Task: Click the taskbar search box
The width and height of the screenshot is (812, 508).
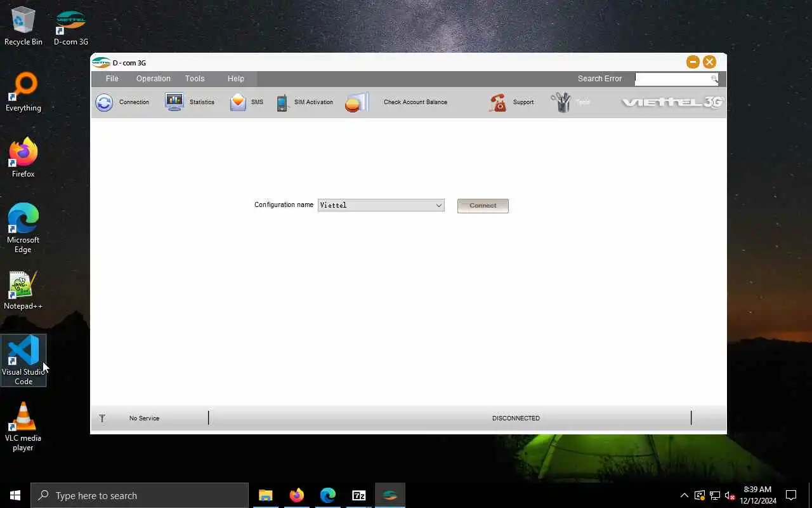Action: [140, 495]
